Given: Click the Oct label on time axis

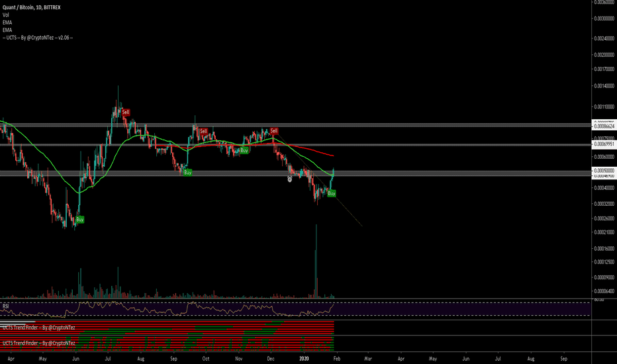Looking at the screenshot, I should (x=206, y=359).
